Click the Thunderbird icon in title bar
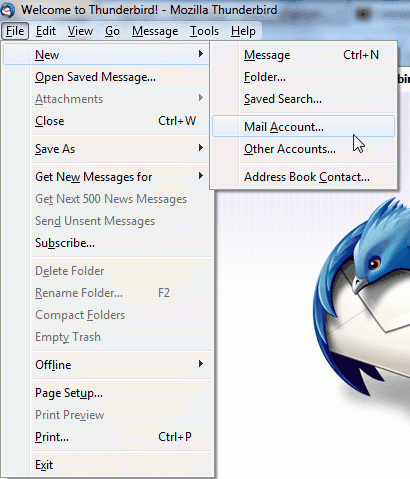This screenshot has width=410, height=479. coord(8,10)
